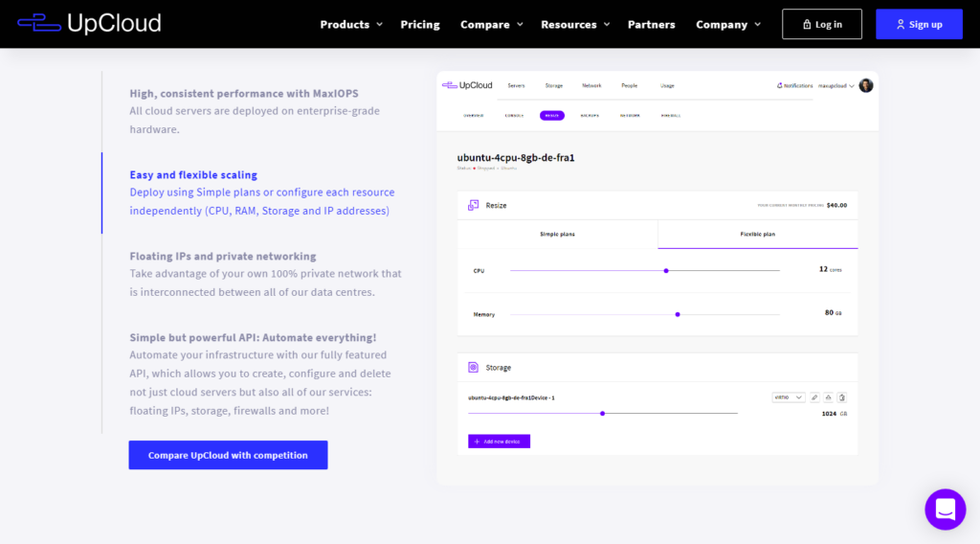This screenshot has width=980, height=544.
Task: Click the eject icon for storage device
Action: pyautogui.click(x=828, y=397)
